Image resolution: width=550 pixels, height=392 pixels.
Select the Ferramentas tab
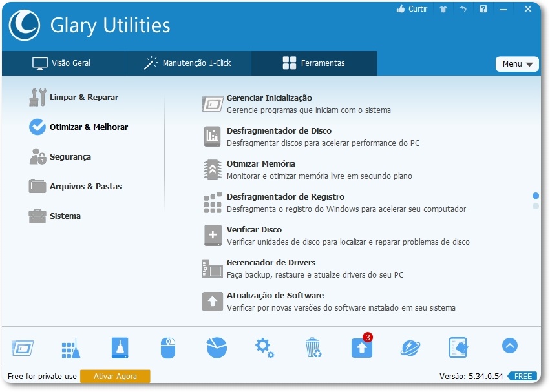tap(314, 63)
